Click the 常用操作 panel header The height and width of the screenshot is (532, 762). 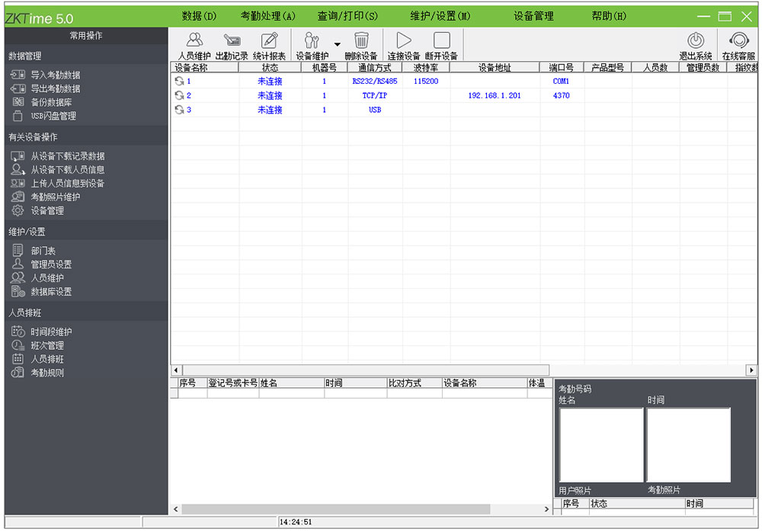pos(87,36)
